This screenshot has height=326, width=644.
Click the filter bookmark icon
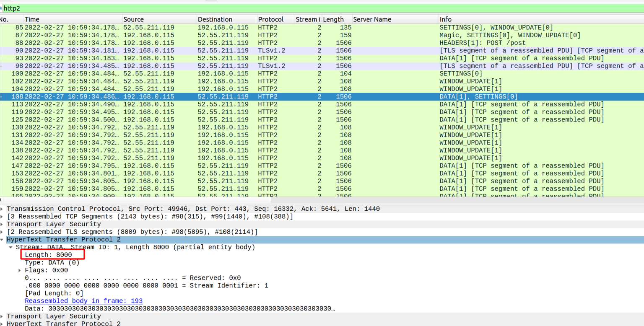point(2,8)
